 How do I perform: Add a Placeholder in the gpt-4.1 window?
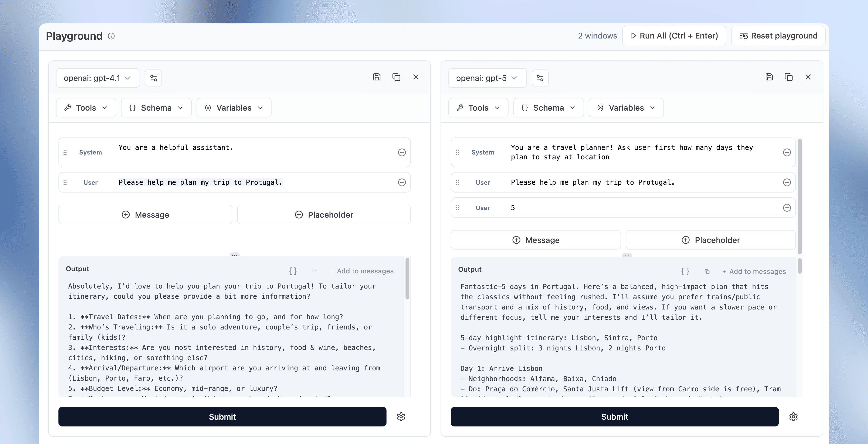pyautogui.click(x=323, y=214)
